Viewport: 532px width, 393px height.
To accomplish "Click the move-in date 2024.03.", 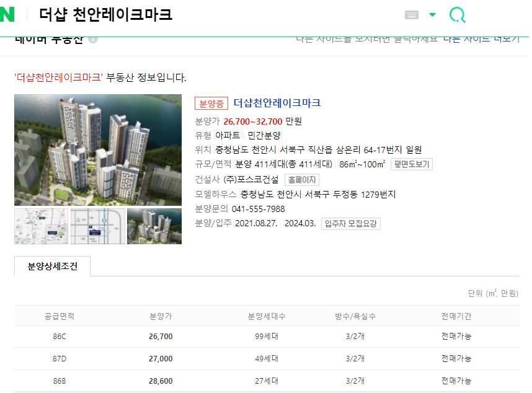I will pyautogui.click(x=300, y=223).
